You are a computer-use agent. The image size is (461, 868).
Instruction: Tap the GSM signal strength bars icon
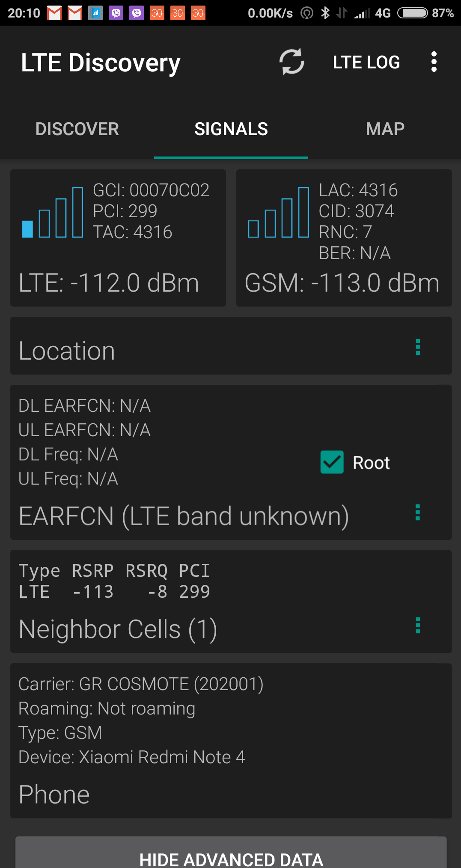point(278,213)
